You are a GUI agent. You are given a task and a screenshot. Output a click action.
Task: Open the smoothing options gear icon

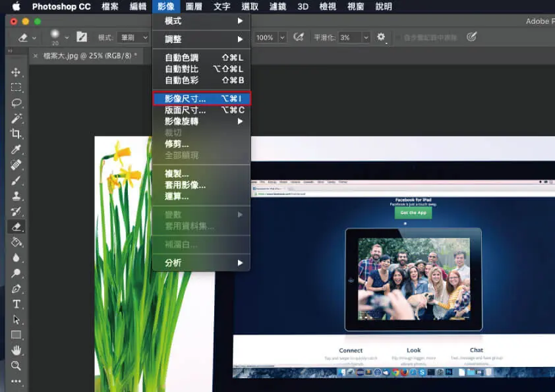pyautogui.click(x=381, y=37)
